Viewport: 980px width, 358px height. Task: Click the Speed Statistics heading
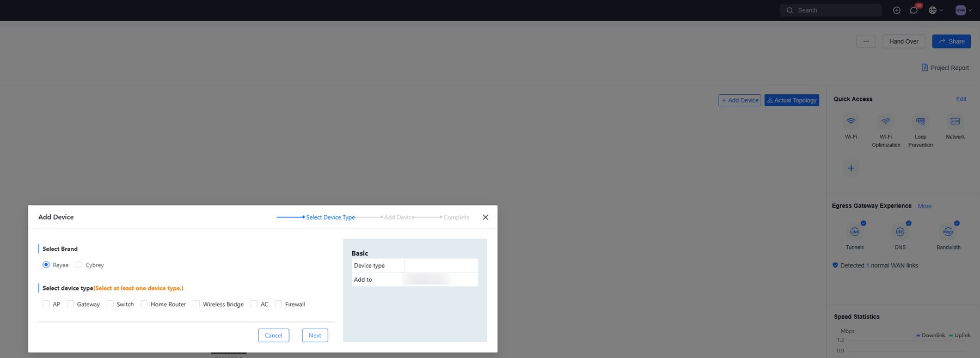[856, 317]
